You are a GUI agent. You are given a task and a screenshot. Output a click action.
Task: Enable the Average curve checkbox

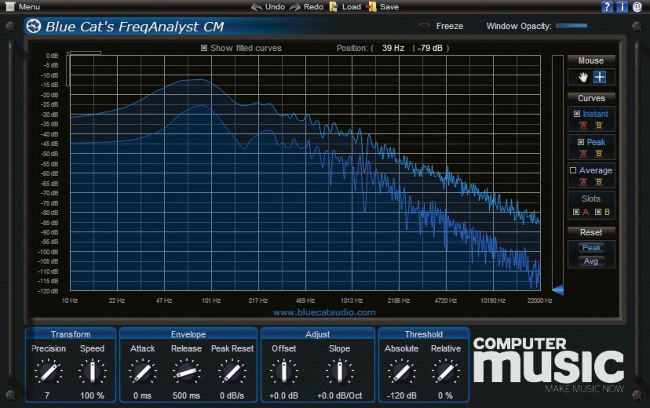click(573, 170)
